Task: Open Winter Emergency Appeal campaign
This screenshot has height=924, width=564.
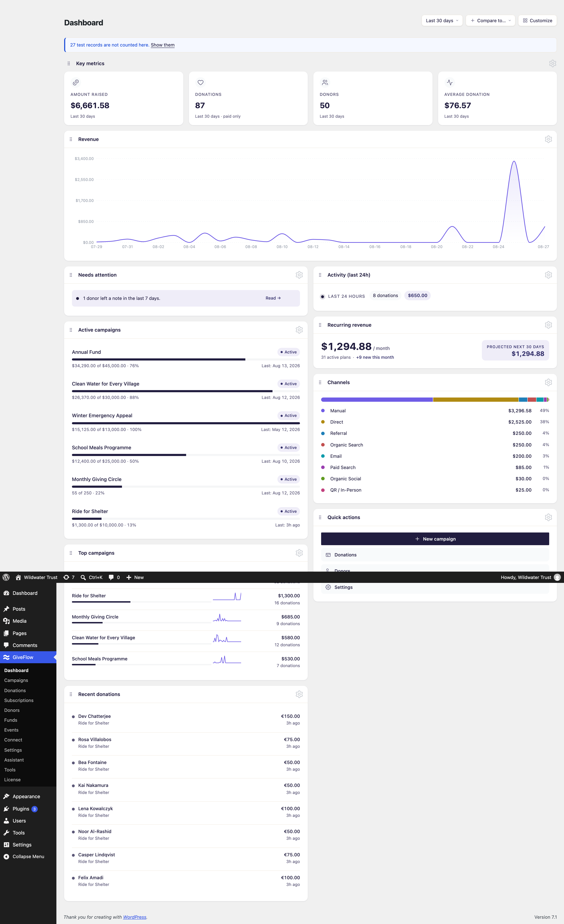Action: [102, 415]
